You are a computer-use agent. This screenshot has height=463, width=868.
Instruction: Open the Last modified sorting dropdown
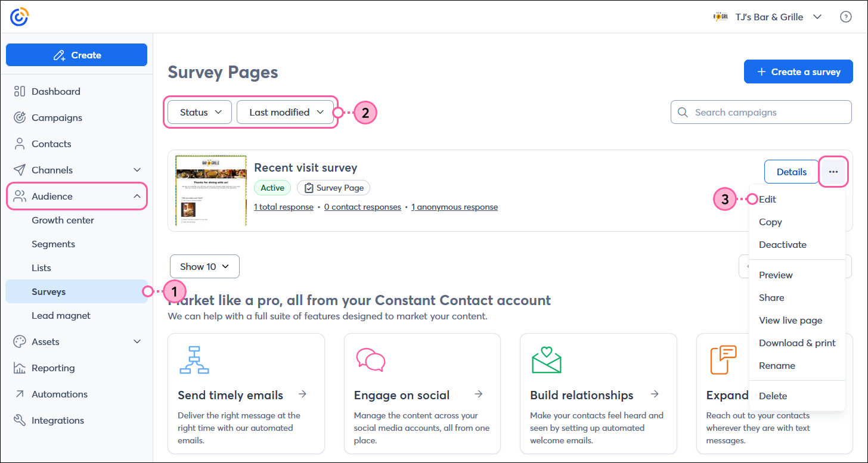pyautogui.click(x=285, y=112)
